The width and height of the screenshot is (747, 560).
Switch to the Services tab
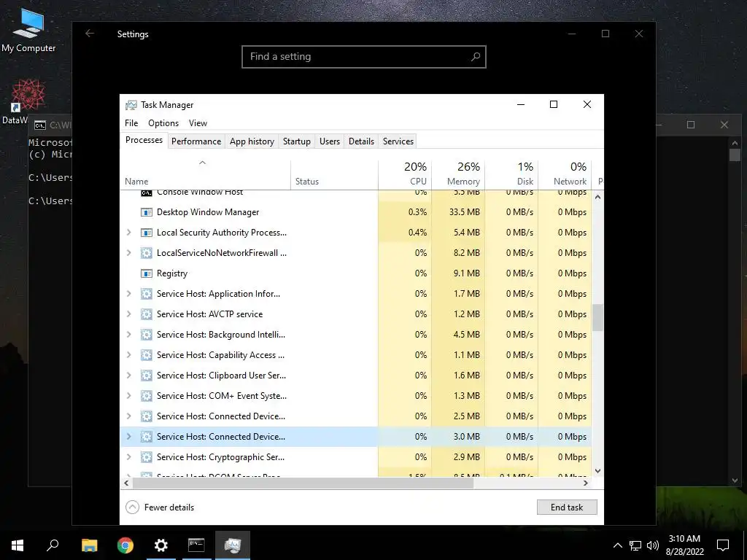[x=398, y=141]
